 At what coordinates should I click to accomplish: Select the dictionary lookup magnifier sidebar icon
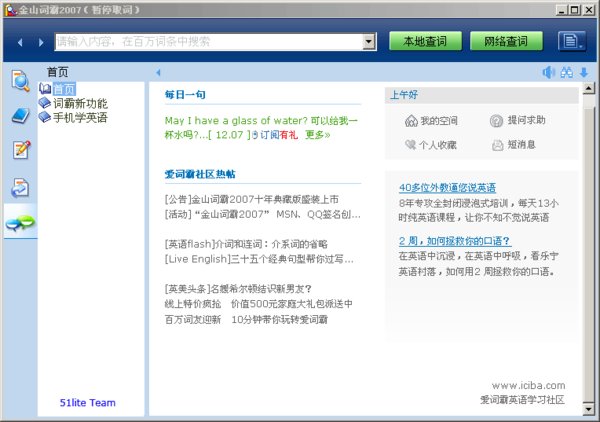21,81
